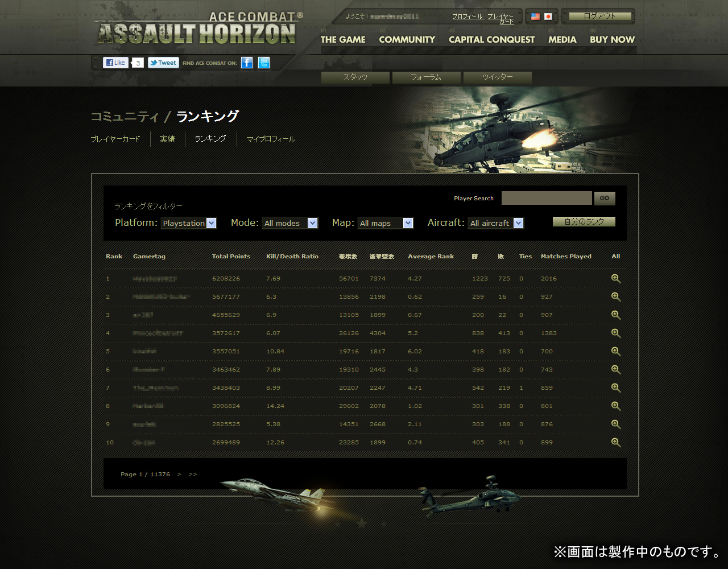
Task: Click kill/death ratio 12.26
Action: [275, 443]
